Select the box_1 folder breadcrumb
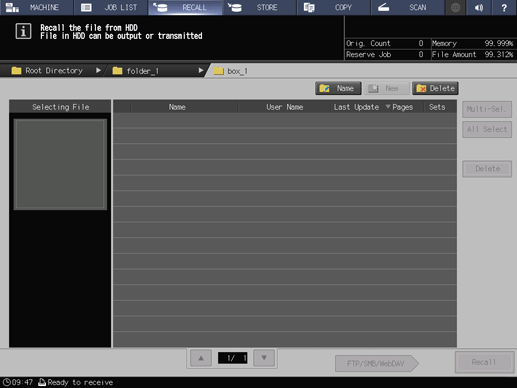The width and height of the screenshot is (517, 388). [x=231, y=71]
